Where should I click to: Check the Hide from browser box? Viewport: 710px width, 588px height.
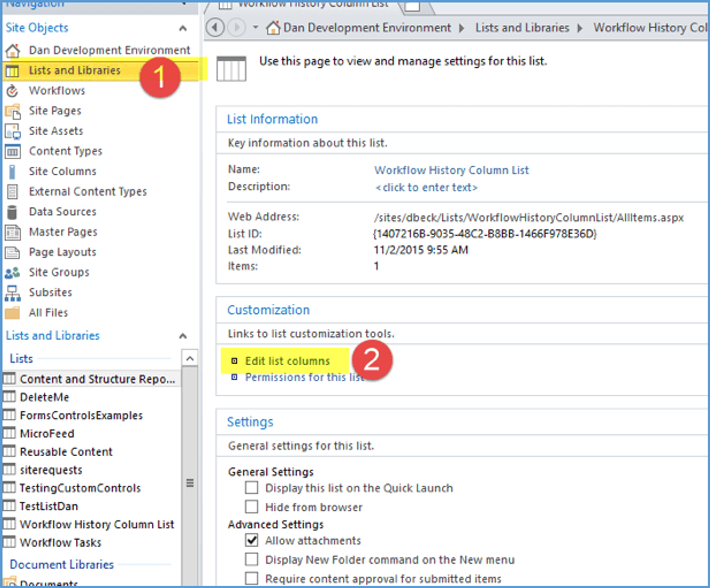click(252, 507)
